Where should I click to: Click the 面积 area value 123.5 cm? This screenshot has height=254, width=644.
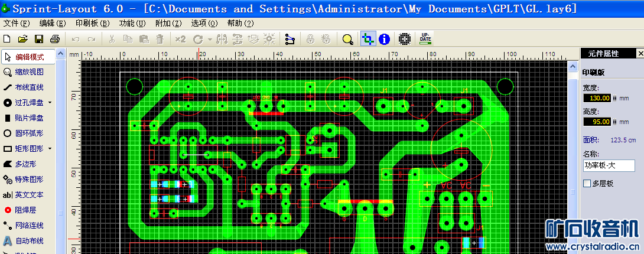623,141
